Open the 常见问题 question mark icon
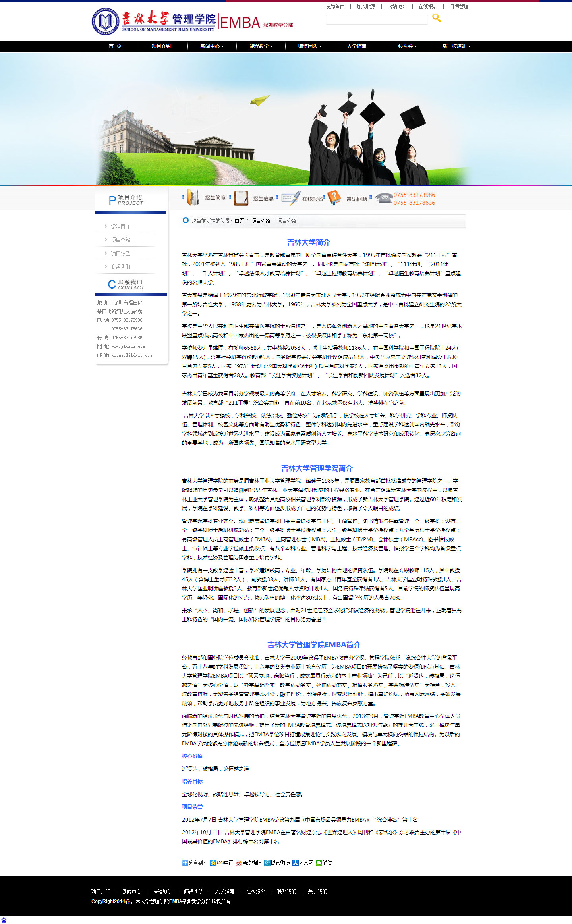The image size is (572, 924). [334, 197]
